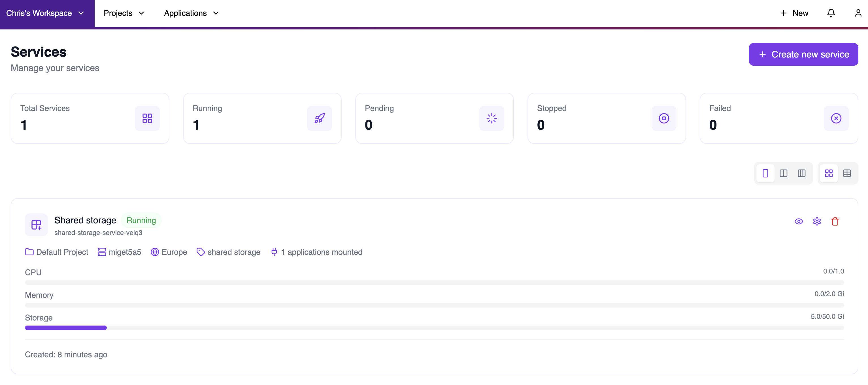The width and height of the screenshot is (868, 385).
Task: Switch to table view
Action: tap(847, 173)
